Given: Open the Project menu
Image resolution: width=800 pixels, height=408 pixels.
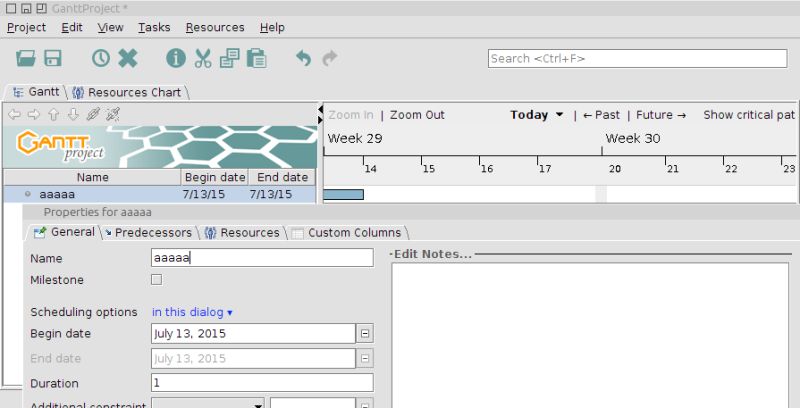Looking at the screenshot, I should (x=27, y=28).
